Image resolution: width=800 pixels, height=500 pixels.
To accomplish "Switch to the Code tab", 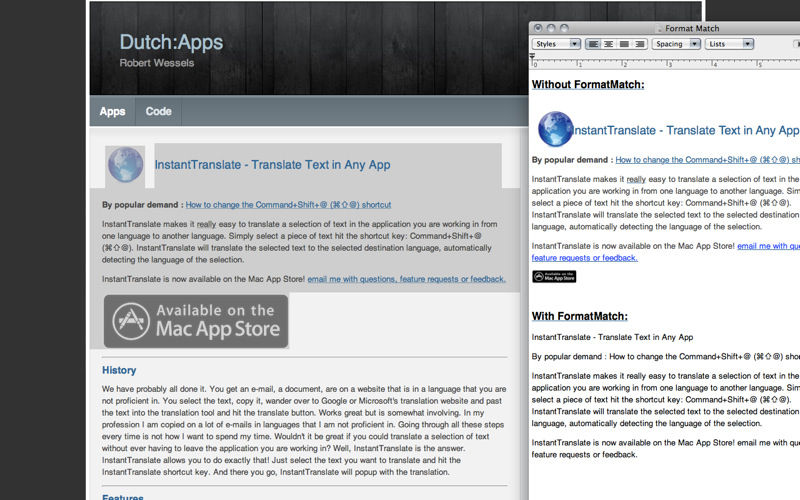I will (x=158, y=111).
